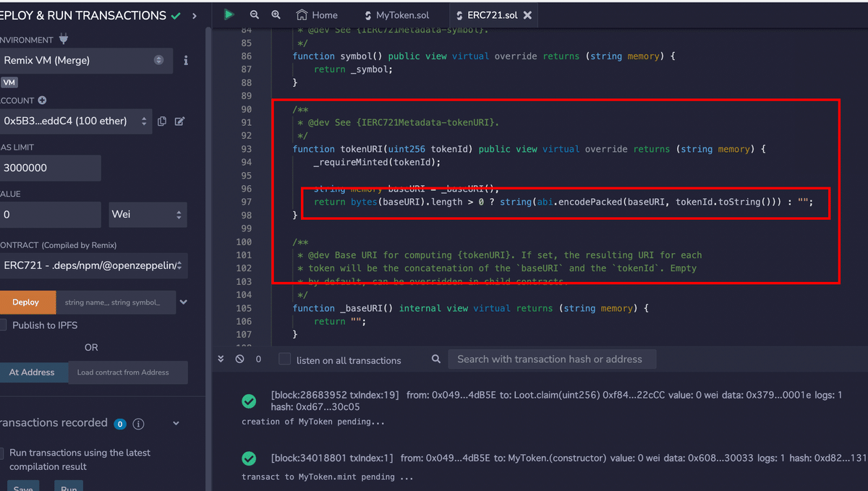Viewport: 868px width, 491px height.
Task: Click the green check beside DEPLOY & RUN TRANSACTIONS
Action: tap(176, 15)
